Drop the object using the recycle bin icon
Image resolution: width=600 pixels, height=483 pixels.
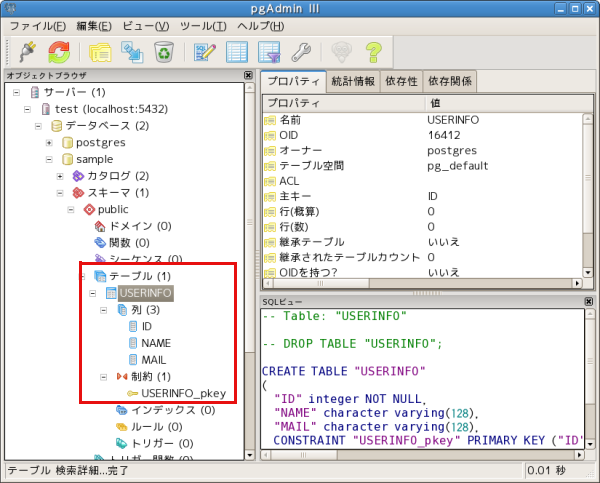click(x=164, y=52)
